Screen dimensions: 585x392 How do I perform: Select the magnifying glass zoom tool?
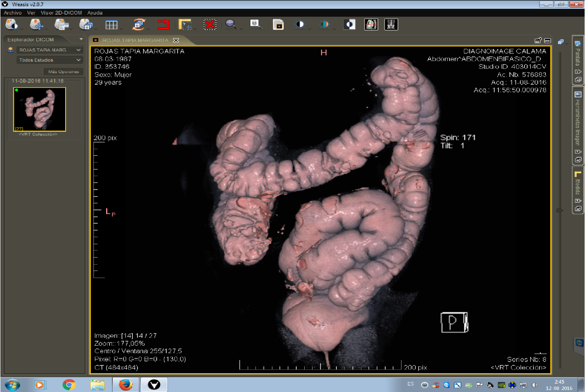point(231,24)
